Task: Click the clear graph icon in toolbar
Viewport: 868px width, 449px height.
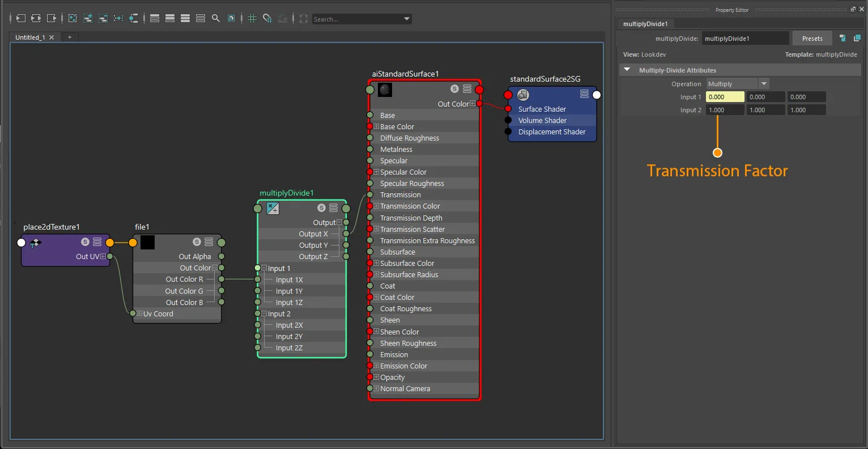Action: pyautogui.click(x=73, y=18)
